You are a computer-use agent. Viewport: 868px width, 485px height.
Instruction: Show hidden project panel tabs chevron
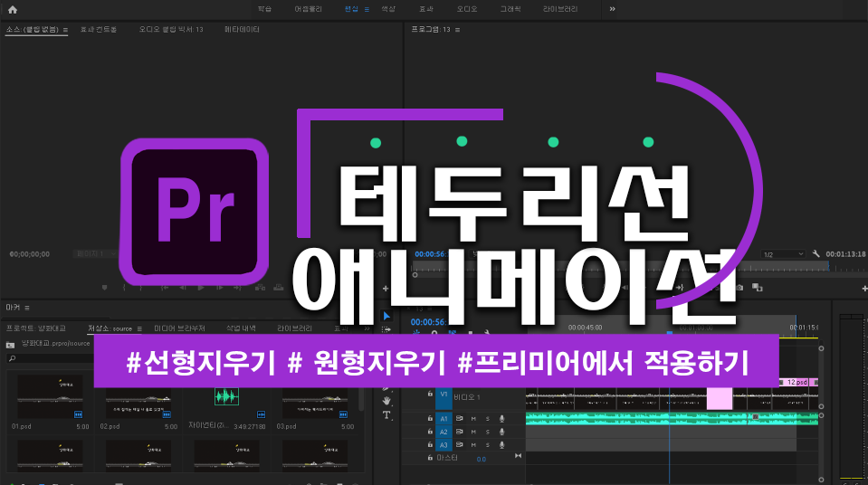pyautogui.click(x=367, y=328)
